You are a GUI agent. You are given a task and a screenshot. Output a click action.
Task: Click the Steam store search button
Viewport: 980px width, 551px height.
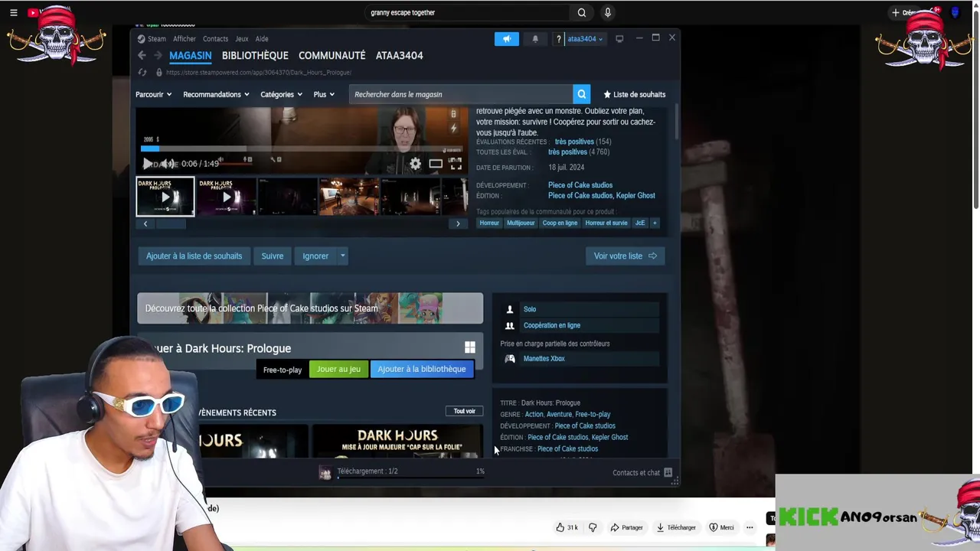pos(582,94)
